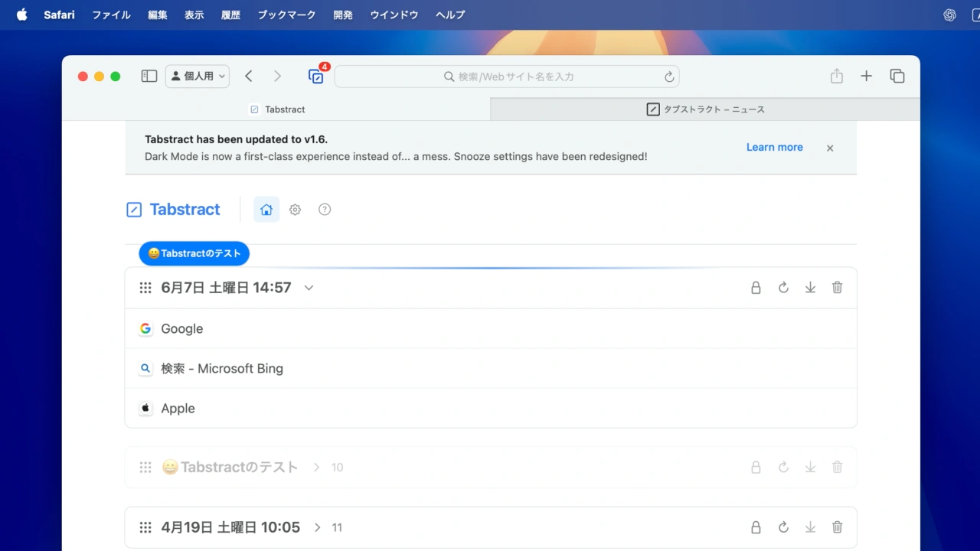The image size is (980, 551).
Task: Select the home icon next to the Tabstract heading
Action: [x=266, y=209]
